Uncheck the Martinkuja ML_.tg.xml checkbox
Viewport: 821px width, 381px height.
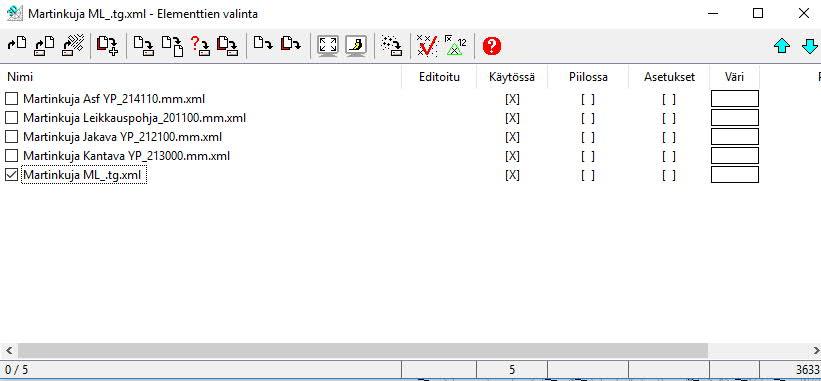(x=11, y=175)
